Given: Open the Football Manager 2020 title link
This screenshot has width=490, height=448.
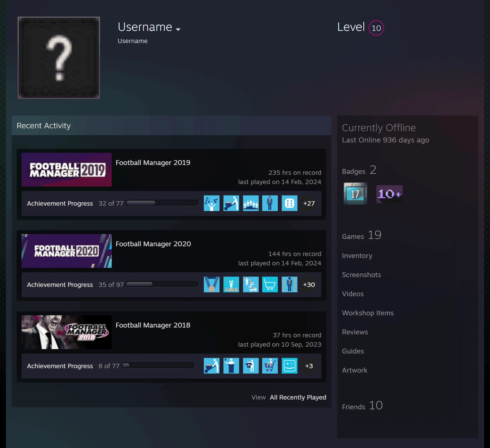Looking at the screenshot, I should (153, 244).
